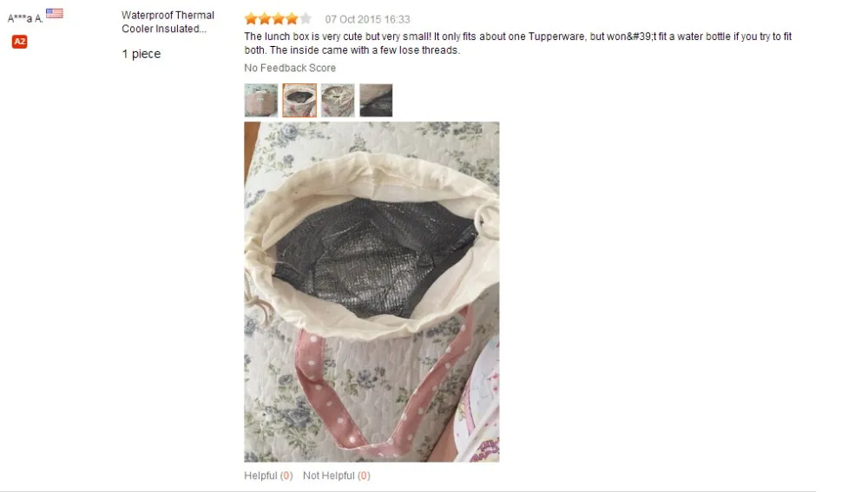Click the fourth gold rating star
The height and width of the screenshot is (492, 868).
point(292,19)
